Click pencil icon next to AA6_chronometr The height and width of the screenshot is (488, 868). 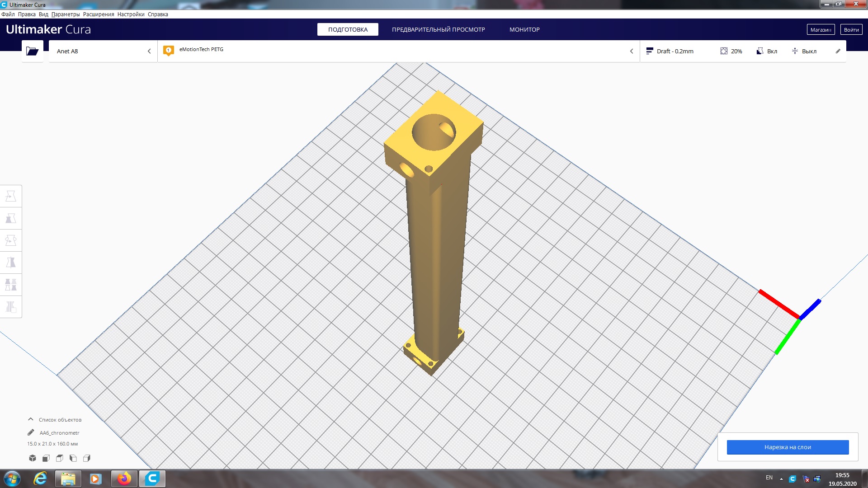[x=31, y=432]
